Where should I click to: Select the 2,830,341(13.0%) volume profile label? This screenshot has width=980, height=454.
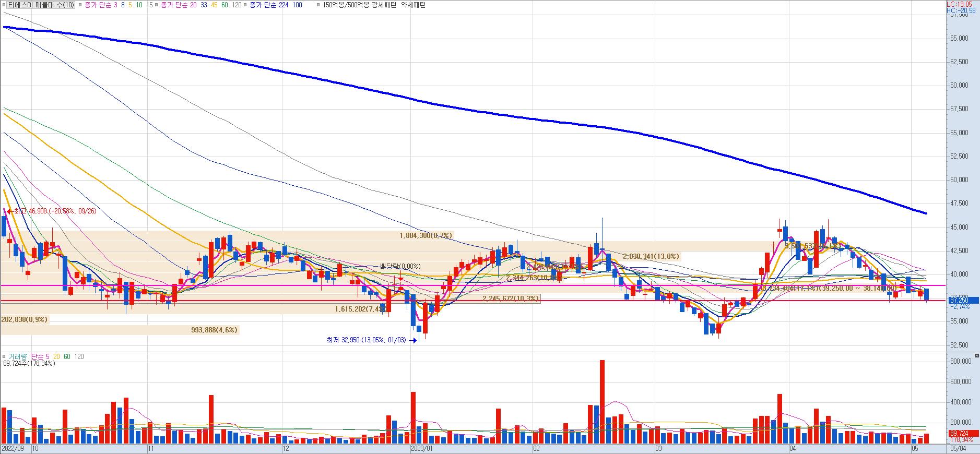[x=651, y=256]
